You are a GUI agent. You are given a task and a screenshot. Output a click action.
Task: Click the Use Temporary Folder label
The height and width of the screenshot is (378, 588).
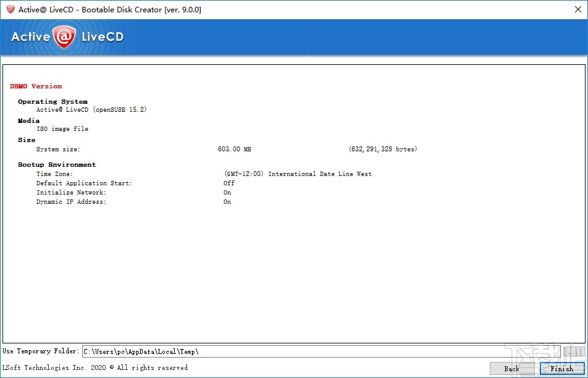click(41, 351)
